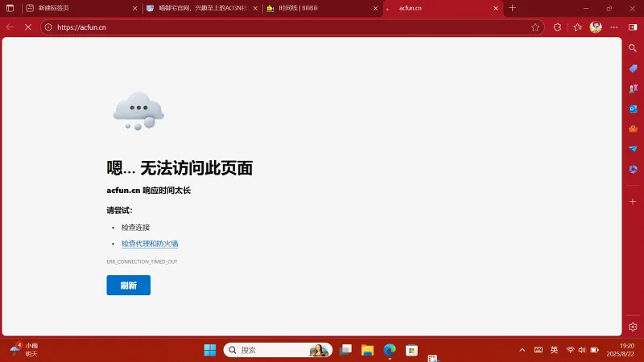Close the Bilibili tab
This screenshot has width=644, height=362.
pyautogui.click(x=375, y=8)
